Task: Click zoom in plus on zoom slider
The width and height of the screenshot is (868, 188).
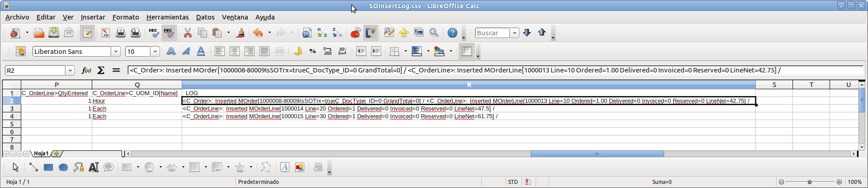Action: pos(839,182)
